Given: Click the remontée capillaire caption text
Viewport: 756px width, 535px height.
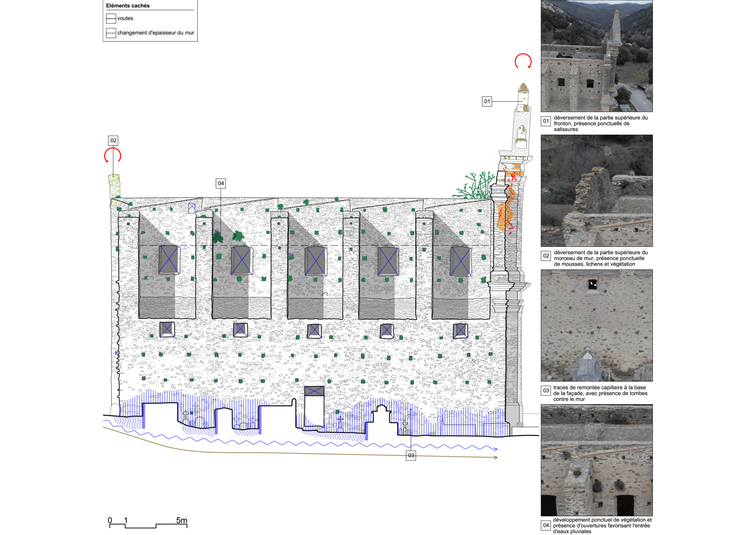Looking at the screenshot, I should (600, 393).
